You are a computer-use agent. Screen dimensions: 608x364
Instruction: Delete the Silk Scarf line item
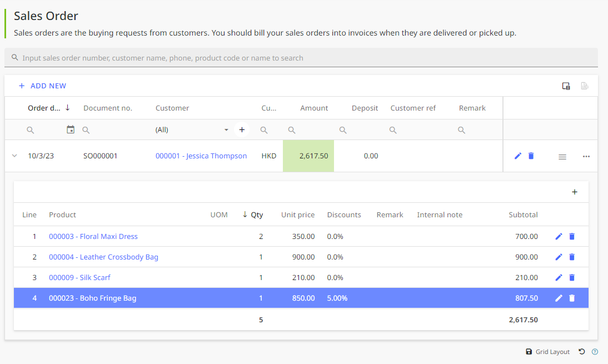(x=571, y=277)
